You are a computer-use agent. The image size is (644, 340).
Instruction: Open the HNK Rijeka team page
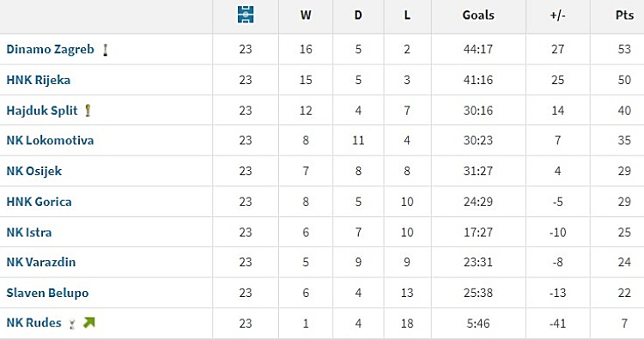(38, 80)
